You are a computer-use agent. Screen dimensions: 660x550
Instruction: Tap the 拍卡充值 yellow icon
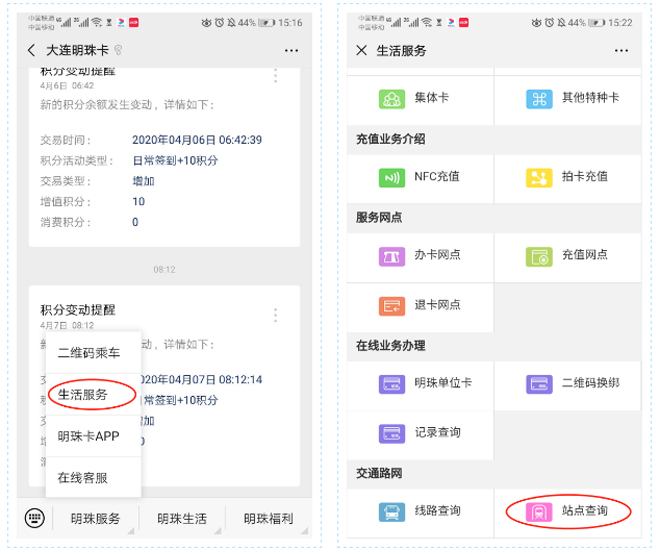[539, 177]
